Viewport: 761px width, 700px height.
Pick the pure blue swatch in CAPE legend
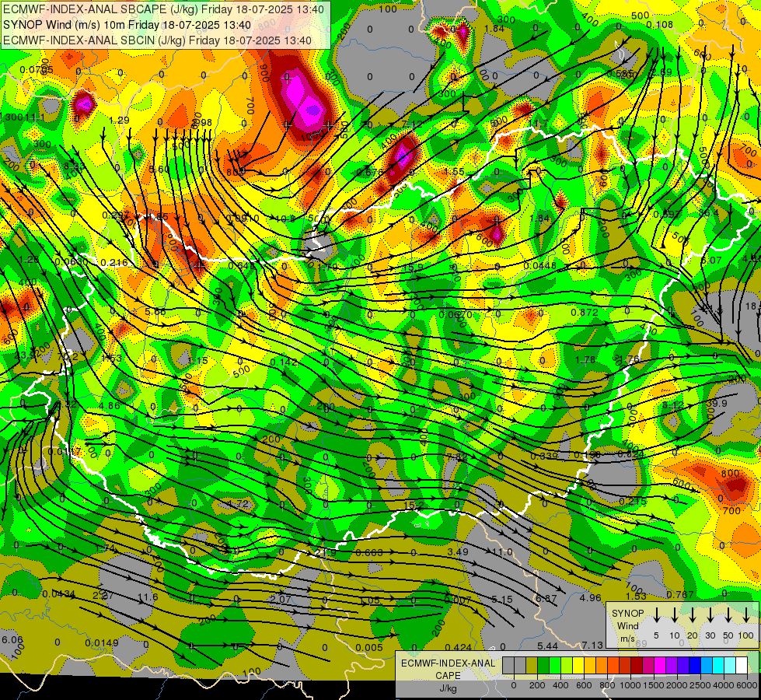694,666
